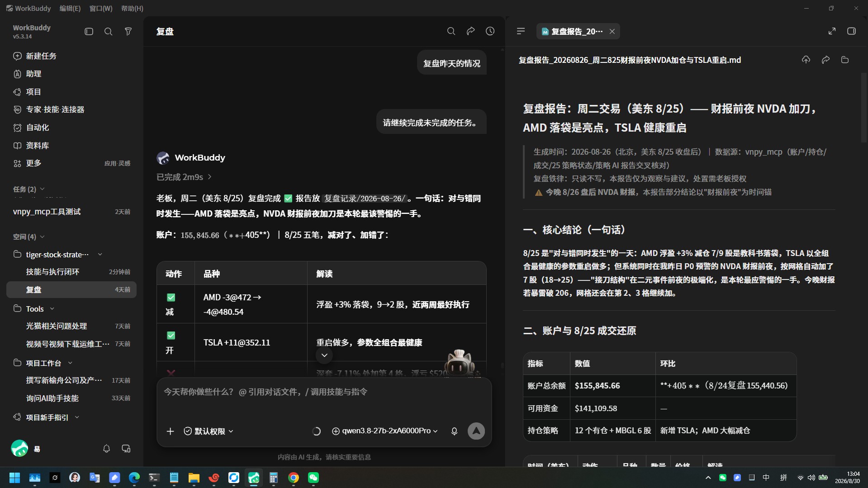Open Google Chrome from taskbar

(x=294, y=478)
